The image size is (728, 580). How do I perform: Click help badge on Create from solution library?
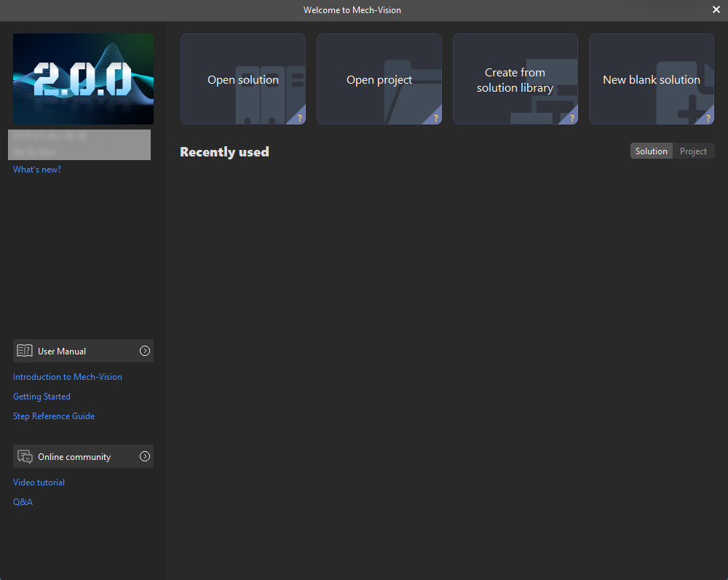571,118
